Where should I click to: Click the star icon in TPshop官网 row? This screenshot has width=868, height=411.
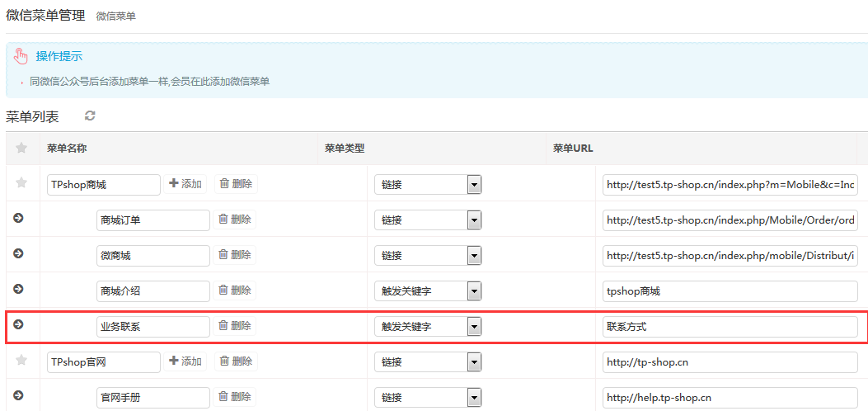pos(21,361)
